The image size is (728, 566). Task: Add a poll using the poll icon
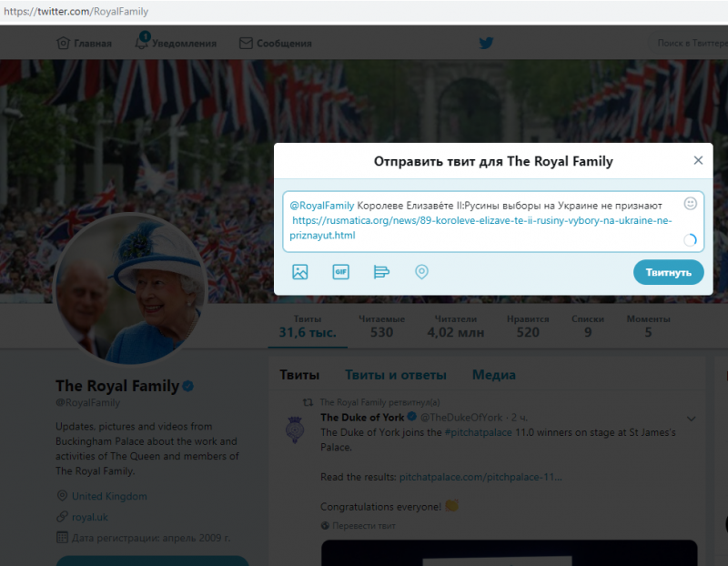381,271
